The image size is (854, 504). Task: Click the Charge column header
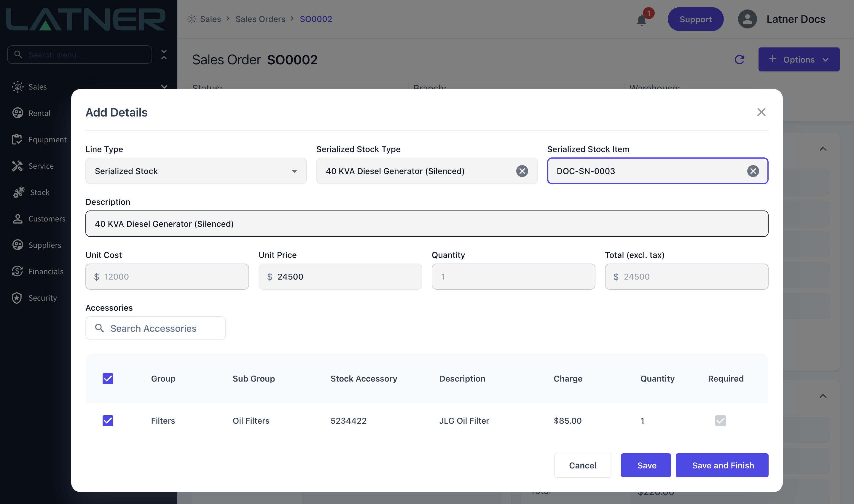568,378
